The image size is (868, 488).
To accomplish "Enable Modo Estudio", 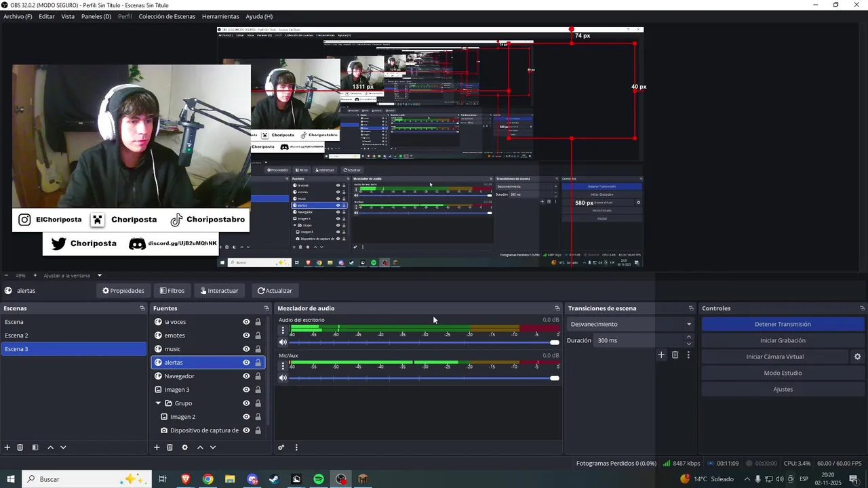I will tap(783, 373).
